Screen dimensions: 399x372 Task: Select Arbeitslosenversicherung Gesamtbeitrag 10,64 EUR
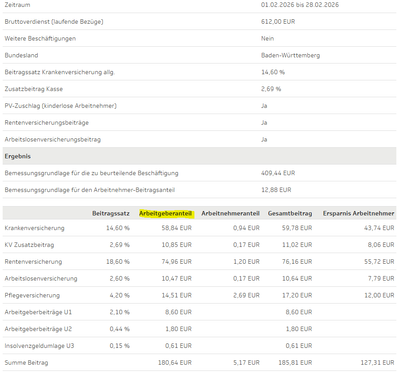(x=297, y=279)
